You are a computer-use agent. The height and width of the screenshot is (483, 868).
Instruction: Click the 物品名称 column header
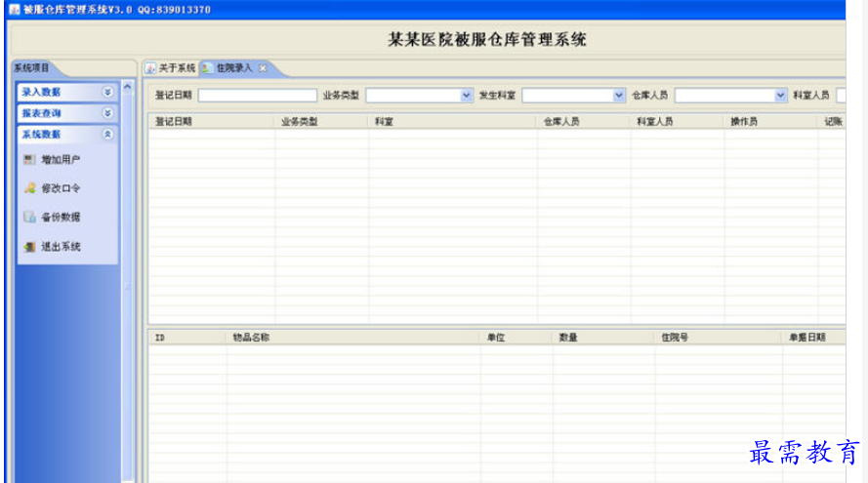click(x=353, y=338)
